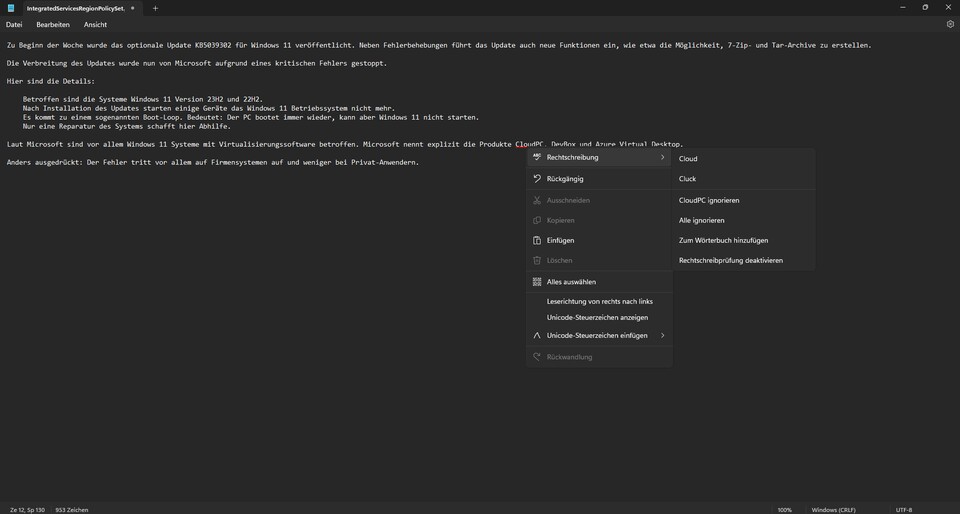Viewport: 960px width, 514px height.
Task: Click the UTF-8 encoding indicator in status bar
Action: [x=904, y=509]
